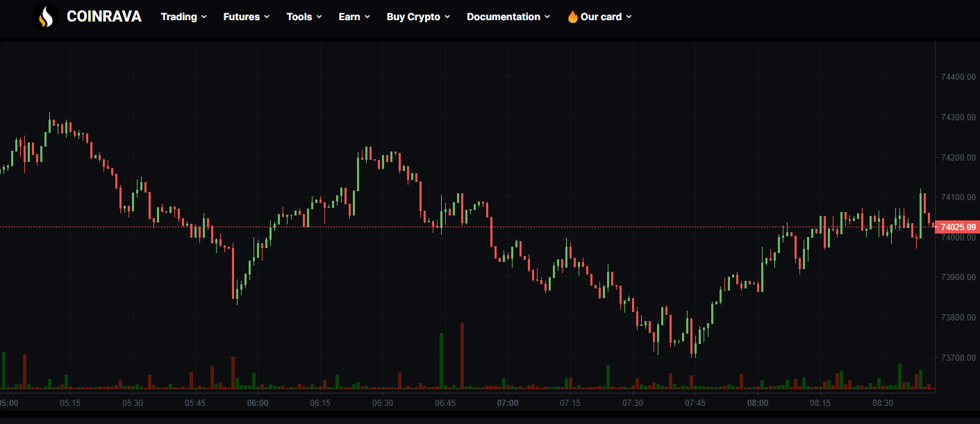Open the Trading menu

(x=183, y=17)
